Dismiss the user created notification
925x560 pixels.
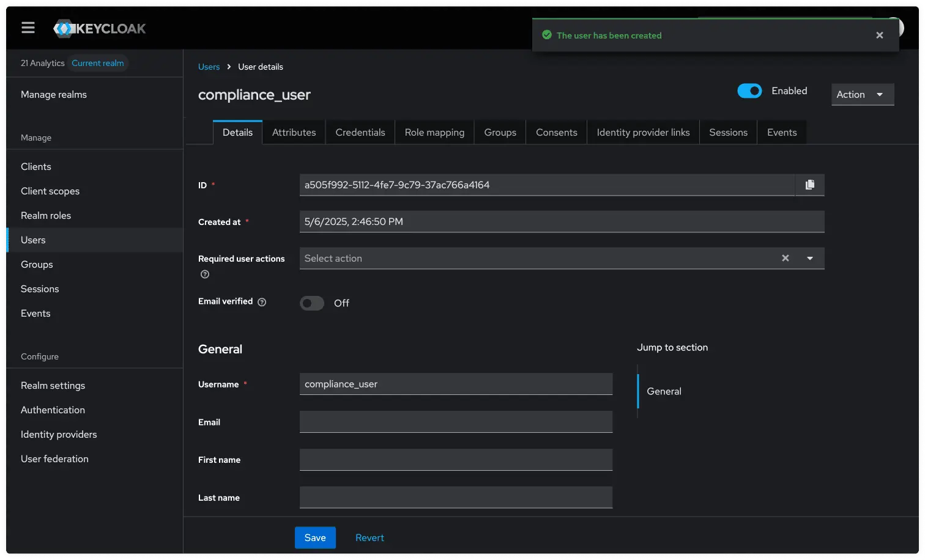(879, 35)
